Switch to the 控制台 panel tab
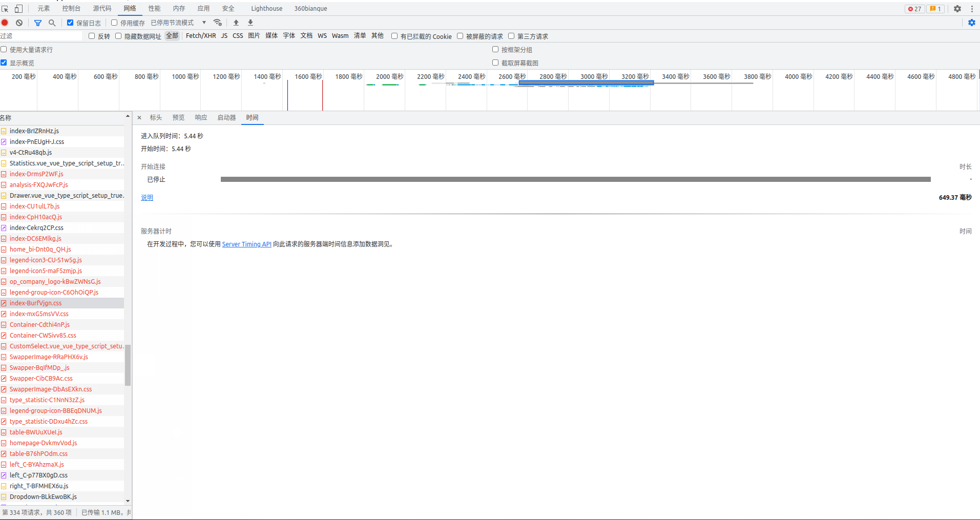 [x=71, y=9]
